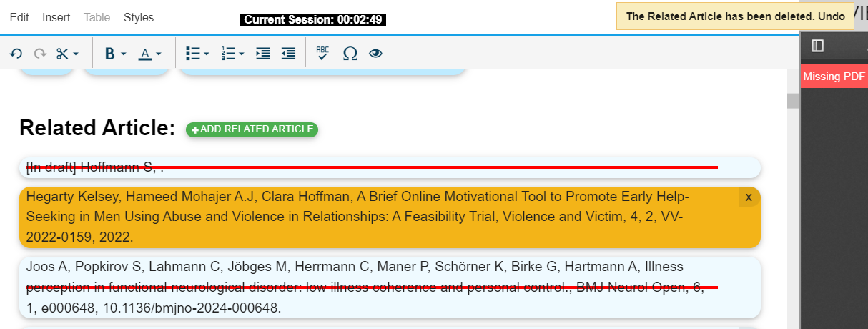Run the ABC spellcheck tool
The height and width of the screenshot is (329, 868).
(322, 54)
